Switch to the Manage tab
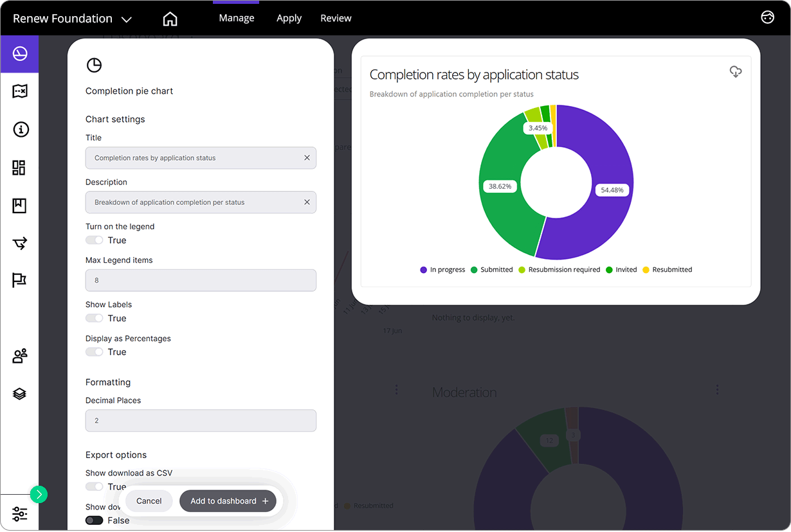This screenshot has width=791, height=532. click(237, 18)
